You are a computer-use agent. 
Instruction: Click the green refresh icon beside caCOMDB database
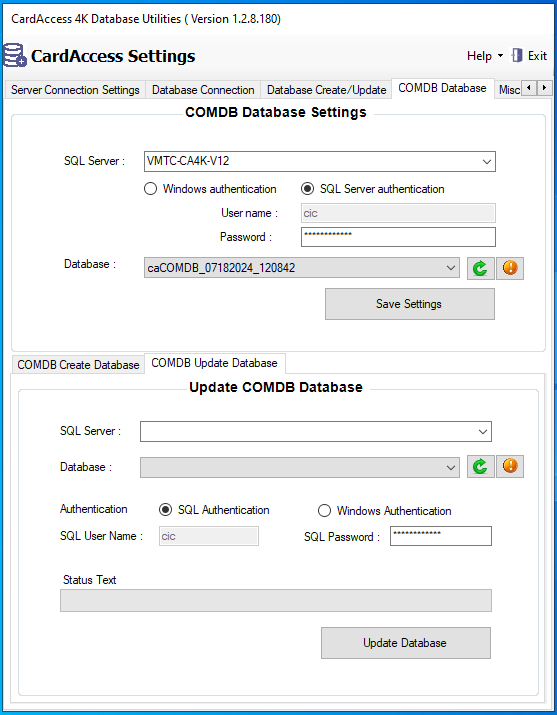(x=480, y=268)
